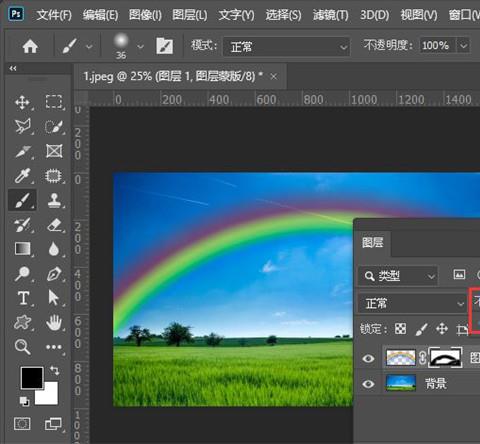The width and height of the screenshot is (480, 444).
Task: Close the 1.jpeg document tab
Action: (x=274, y=77)
